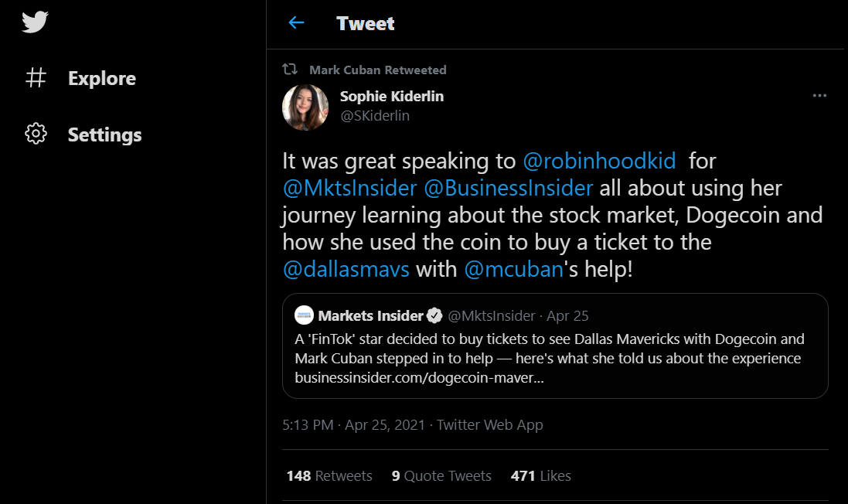Click the @MktsInsider mention in tweet text
The image size is (848, 504).
pyautogui.click(x=350, y=188)
